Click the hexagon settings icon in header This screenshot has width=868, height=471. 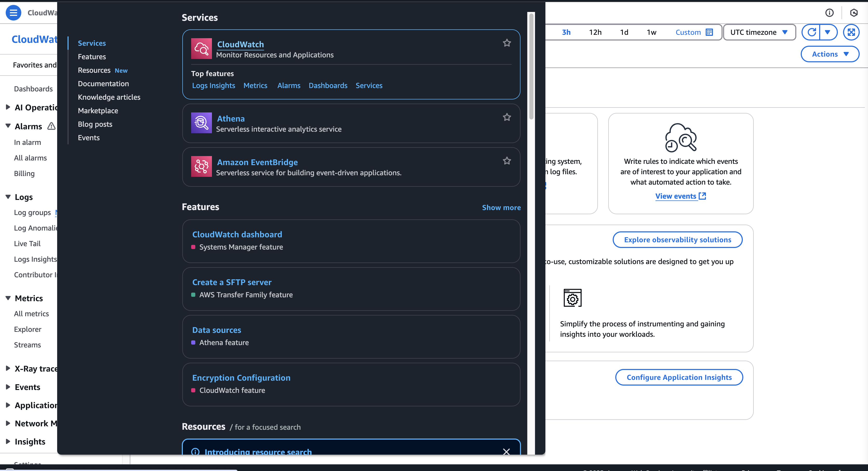[x=853, y=13]
